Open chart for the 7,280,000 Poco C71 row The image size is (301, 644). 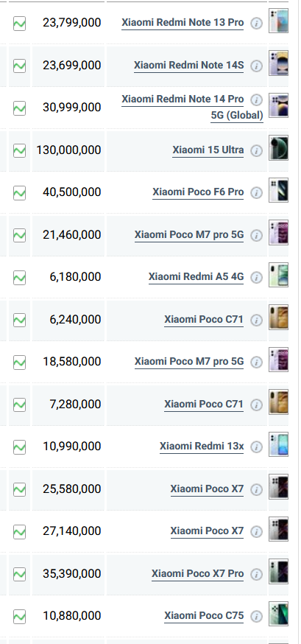[x=19, y=405]
